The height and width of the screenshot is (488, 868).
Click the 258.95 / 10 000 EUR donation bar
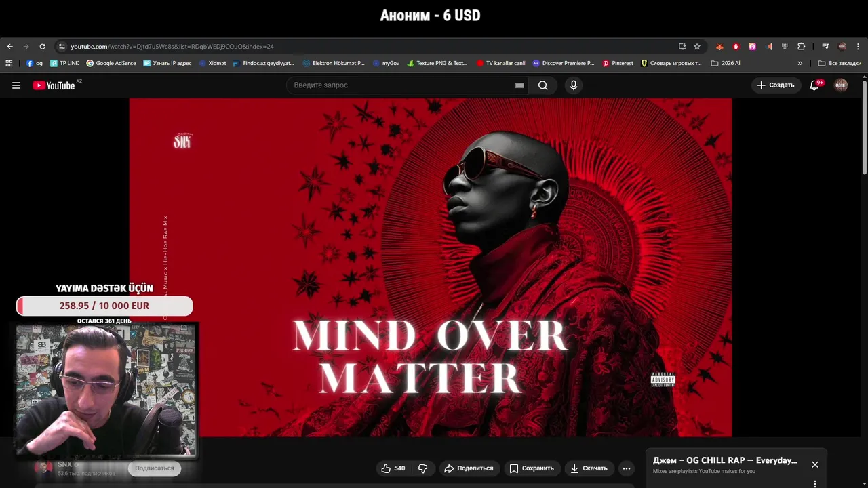pyautogui.click(x=104, y=306)
